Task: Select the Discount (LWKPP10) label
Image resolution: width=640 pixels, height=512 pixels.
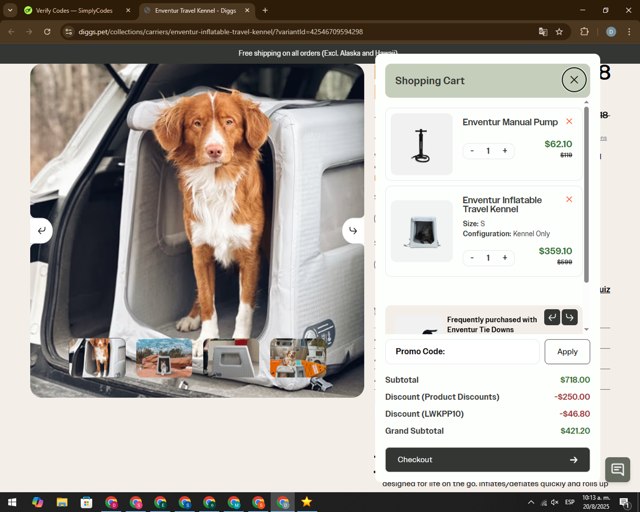Action: click(x=424, y=414)
